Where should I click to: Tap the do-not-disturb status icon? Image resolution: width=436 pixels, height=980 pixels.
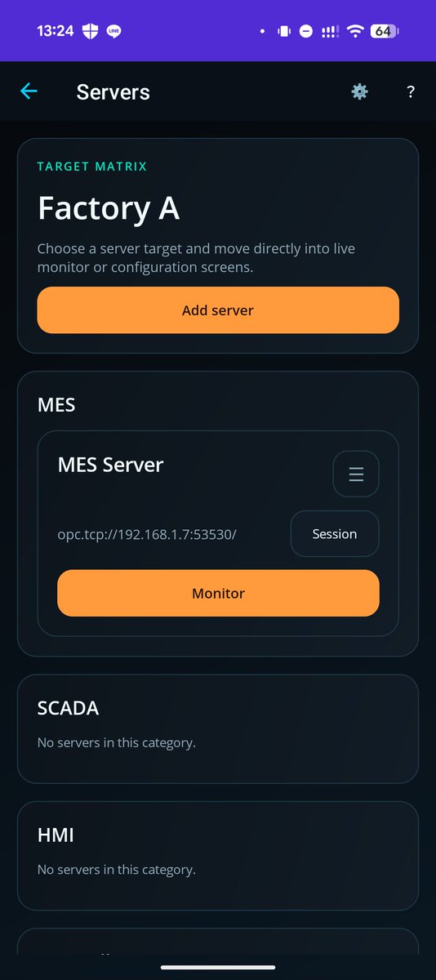(306, 31)
